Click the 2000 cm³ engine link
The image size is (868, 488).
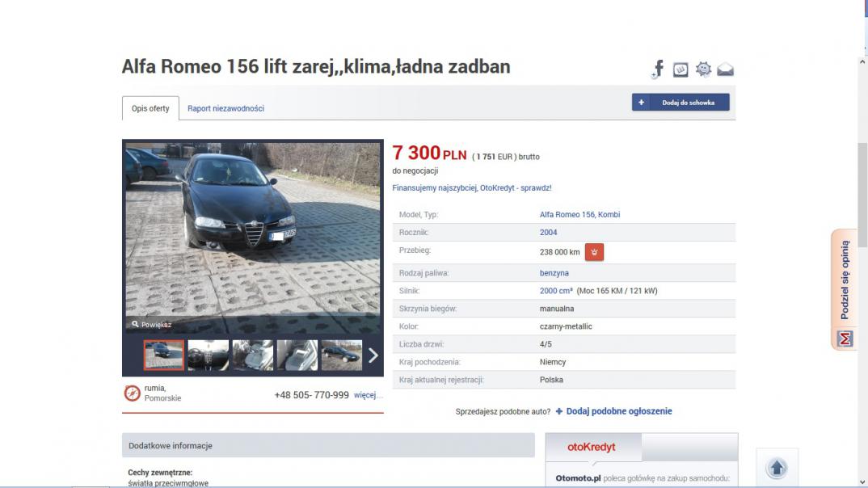(x=556, y=291)
